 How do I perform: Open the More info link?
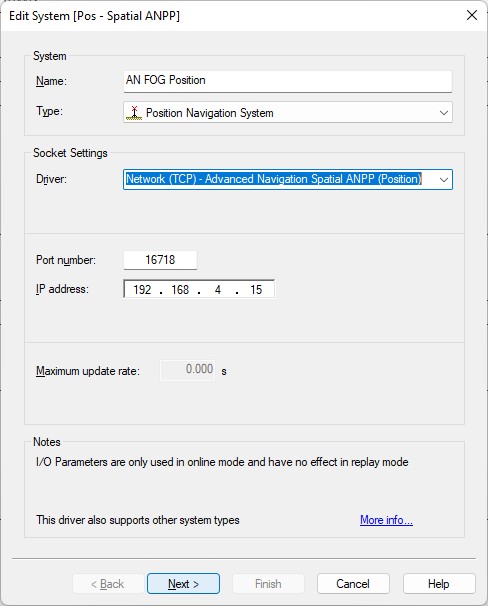click(x=386, y=520)
